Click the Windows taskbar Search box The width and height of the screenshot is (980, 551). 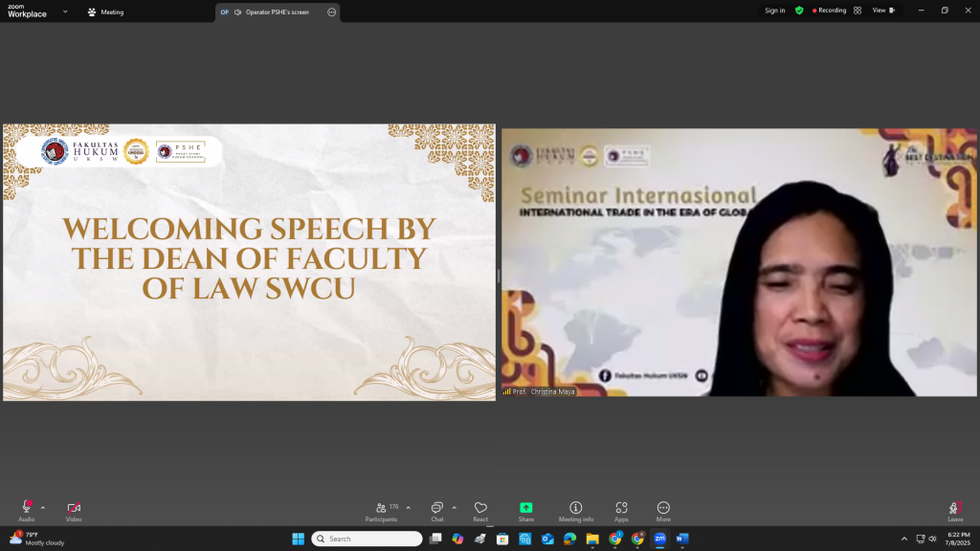(369, 539)
